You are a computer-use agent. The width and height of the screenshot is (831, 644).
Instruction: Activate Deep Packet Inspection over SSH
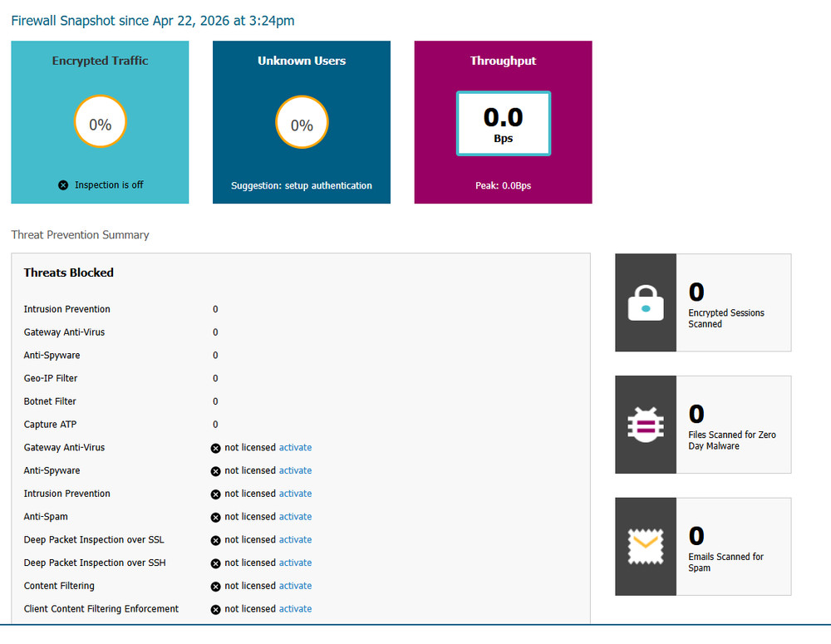pos(295,563)
